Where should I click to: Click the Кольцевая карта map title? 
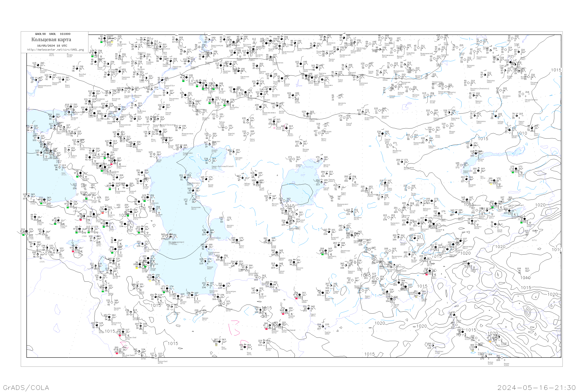point(51,40)
